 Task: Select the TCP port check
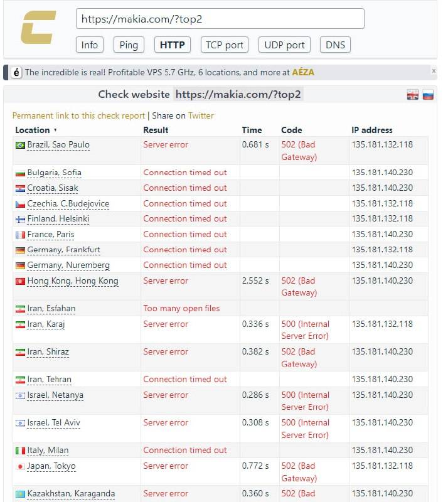pos(225,45)
